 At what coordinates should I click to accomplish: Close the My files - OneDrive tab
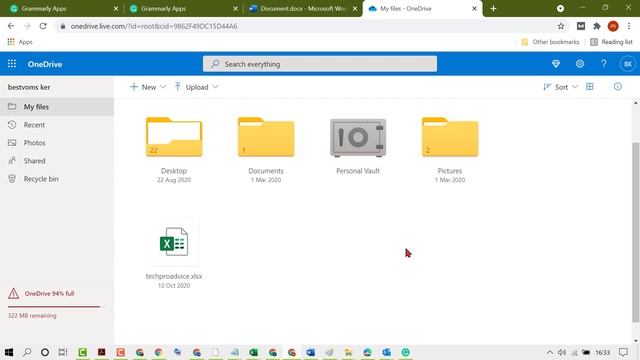click(x=474, y=9)
